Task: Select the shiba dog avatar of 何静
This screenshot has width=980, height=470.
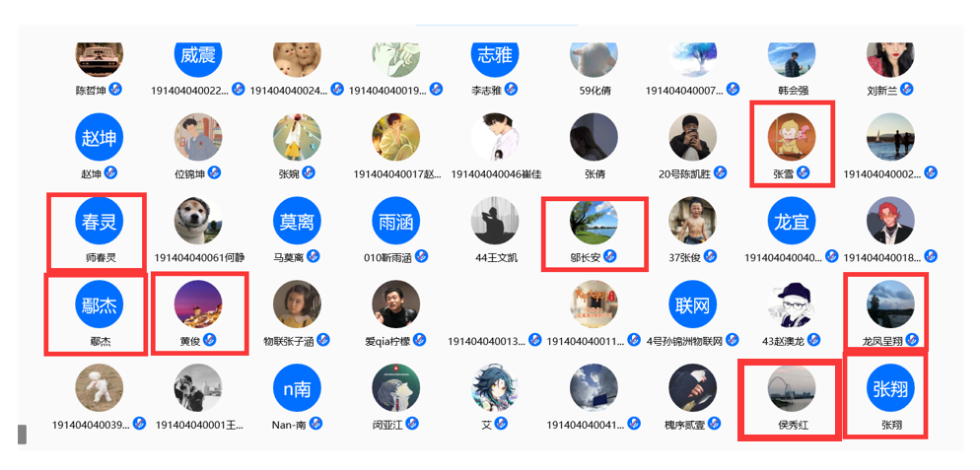Action: [198, 221]
